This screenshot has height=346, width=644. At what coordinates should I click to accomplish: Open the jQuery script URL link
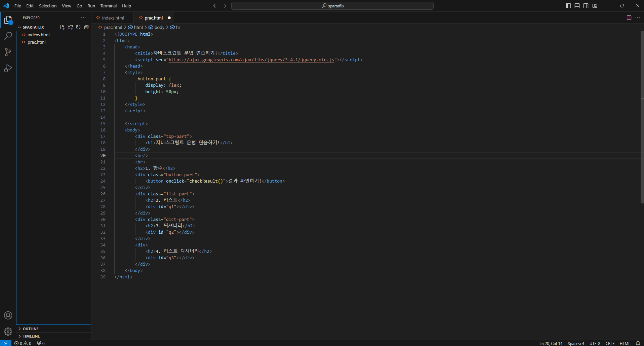[251, 60]
